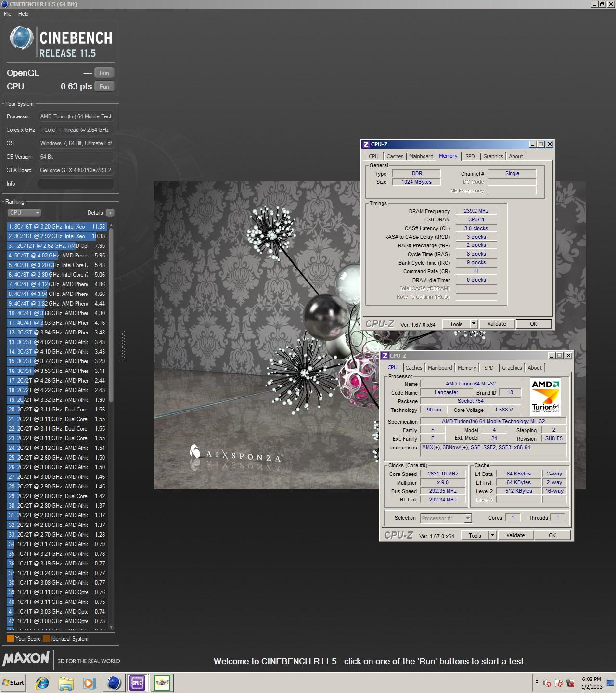Launch Windows Media Player from taskbar
This screenshot has width=616, height=693.
(x=89, y=682)
